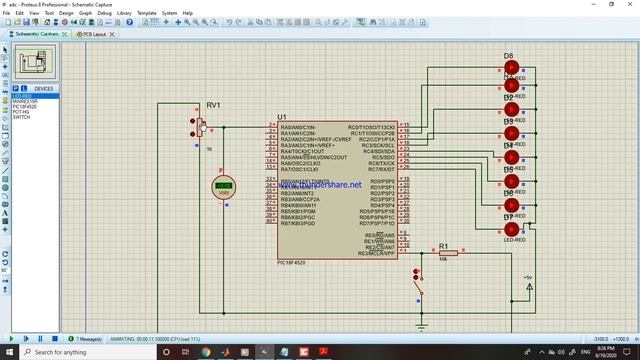Close the Schematic Capture tab
Viewport: 640px width, 360px height.
64,34
